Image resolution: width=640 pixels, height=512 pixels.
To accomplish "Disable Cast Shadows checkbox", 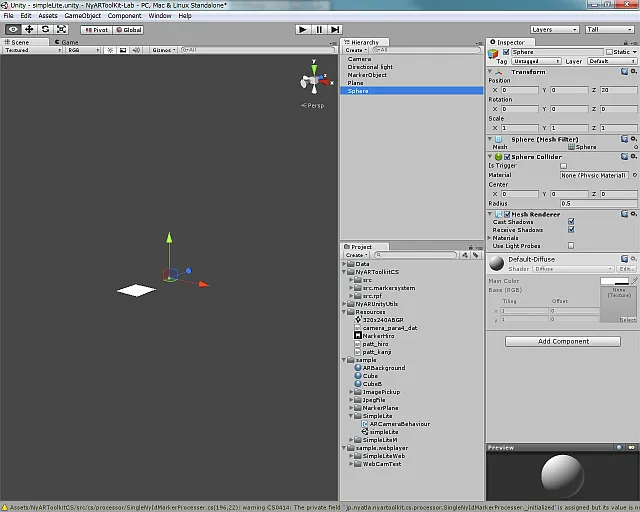I will [x=571, y=221].
